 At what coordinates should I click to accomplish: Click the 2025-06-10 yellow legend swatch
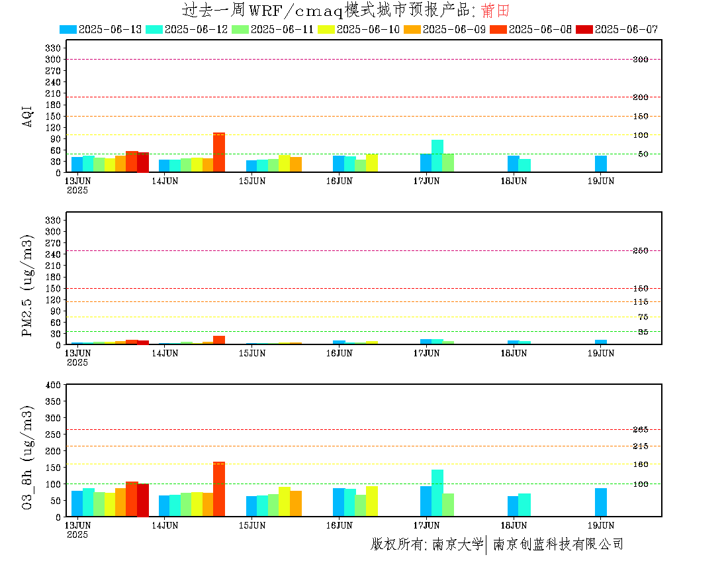[326, 29]
